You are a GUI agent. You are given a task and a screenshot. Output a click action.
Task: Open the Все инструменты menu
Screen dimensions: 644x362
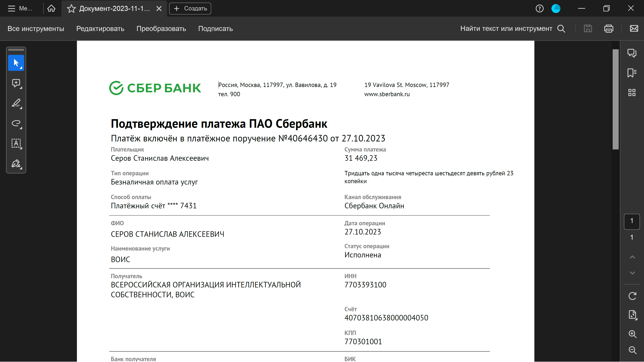[x=36, y=29]
